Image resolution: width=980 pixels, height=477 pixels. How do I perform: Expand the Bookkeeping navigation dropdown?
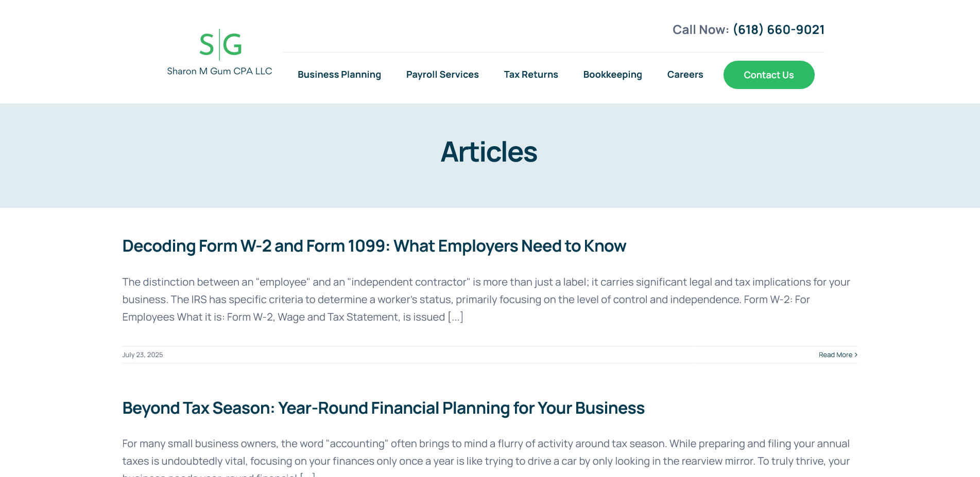(x=612, y=75)
